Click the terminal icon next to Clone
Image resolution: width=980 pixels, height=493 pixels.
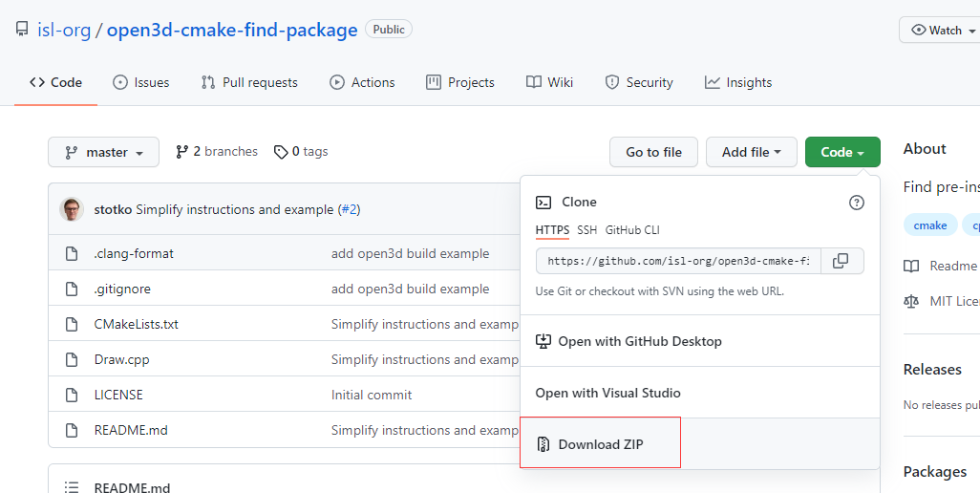coord(543,202)
